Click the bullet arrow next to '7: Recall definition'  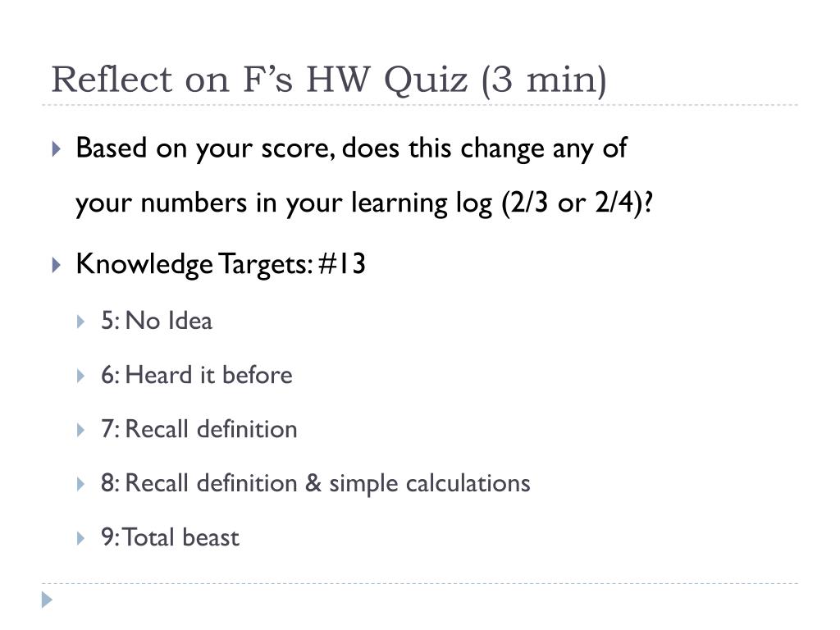click(81, 430)
